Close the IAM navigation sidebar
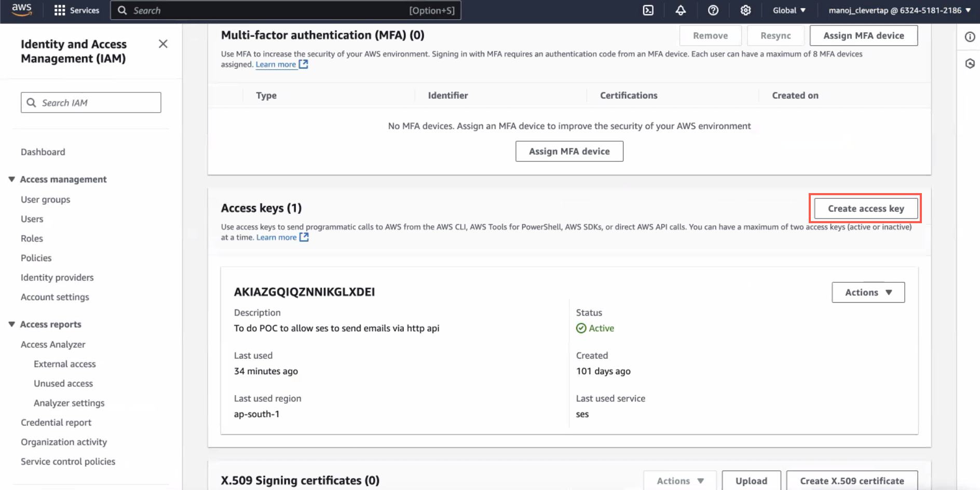980x490 pixels. point(163,44)
